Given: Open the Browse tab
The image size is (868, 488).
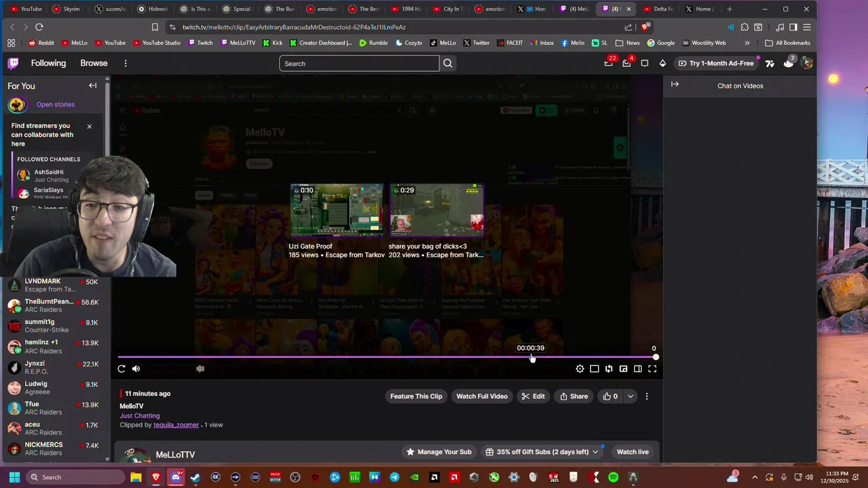Looking at the screenshot, I should click(x=94, y=63).
